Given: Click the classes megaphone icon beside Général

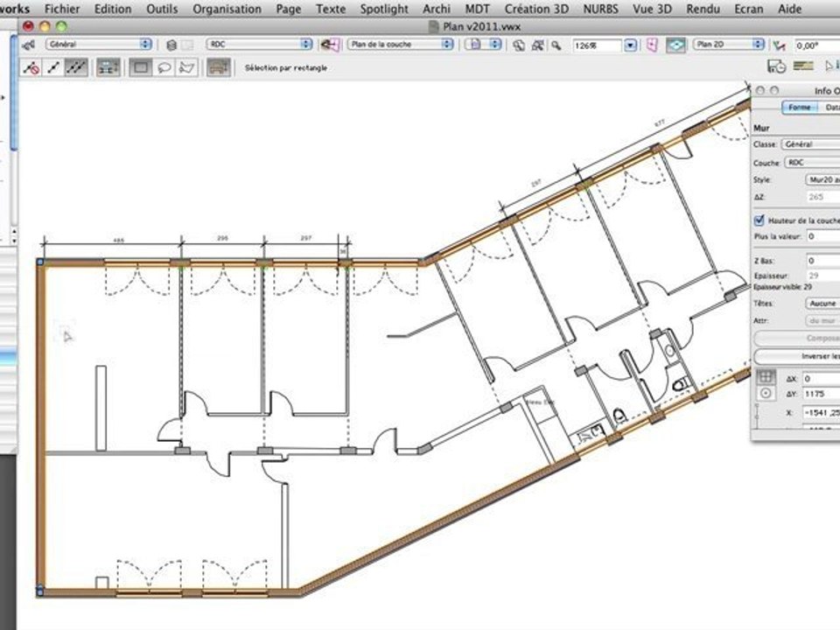Looking at the screenshot, I should [x=28, y=45].
